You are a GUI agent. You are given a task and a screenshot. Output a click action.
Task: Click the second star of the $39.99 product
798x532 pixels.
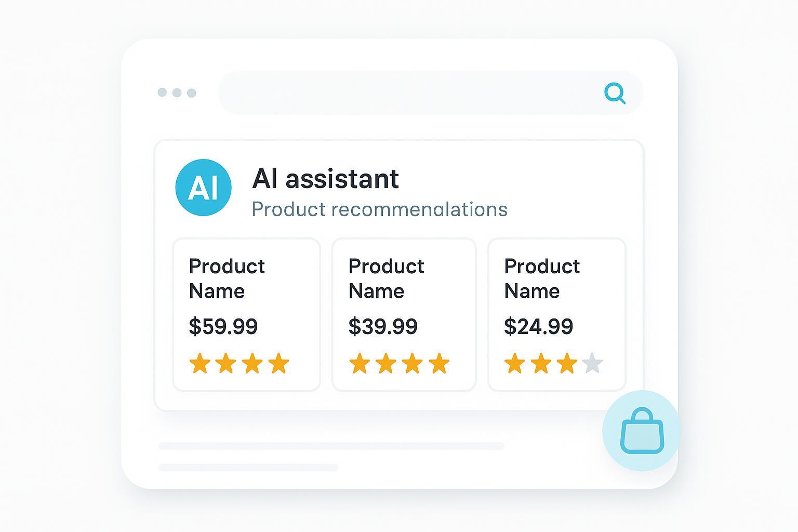[x=386, y=364]
